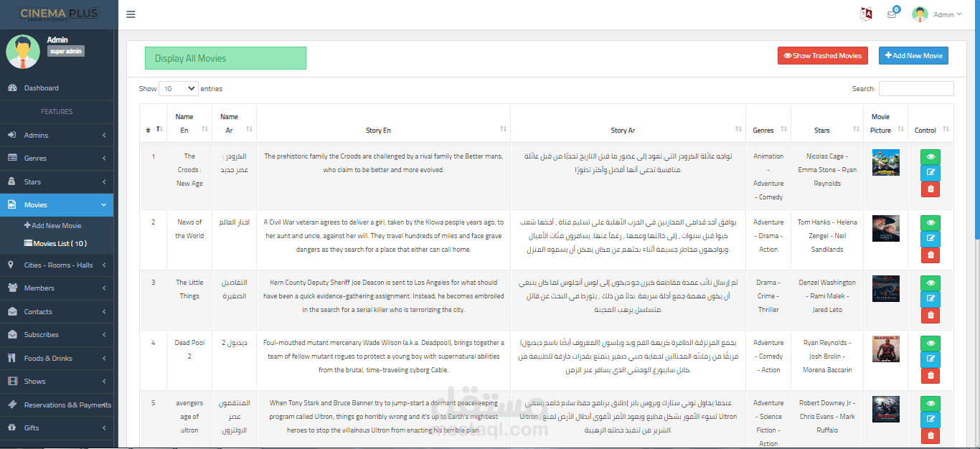Open the Gifts sidebar menu
980x449 pixels.
point(57,428)
